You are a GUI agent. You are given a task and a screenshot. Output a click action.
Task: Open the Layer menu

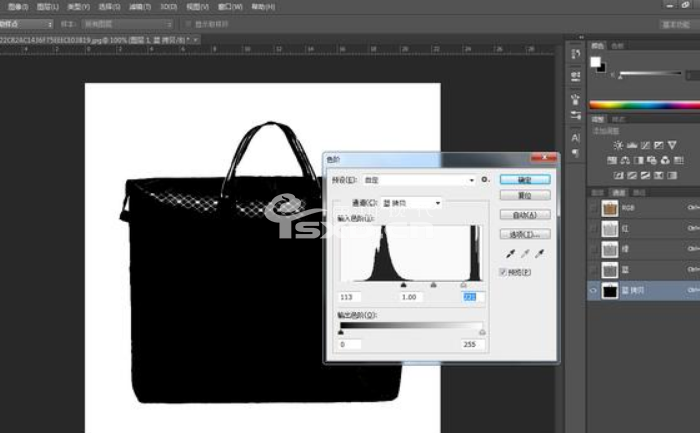click(x=48, y=7)
